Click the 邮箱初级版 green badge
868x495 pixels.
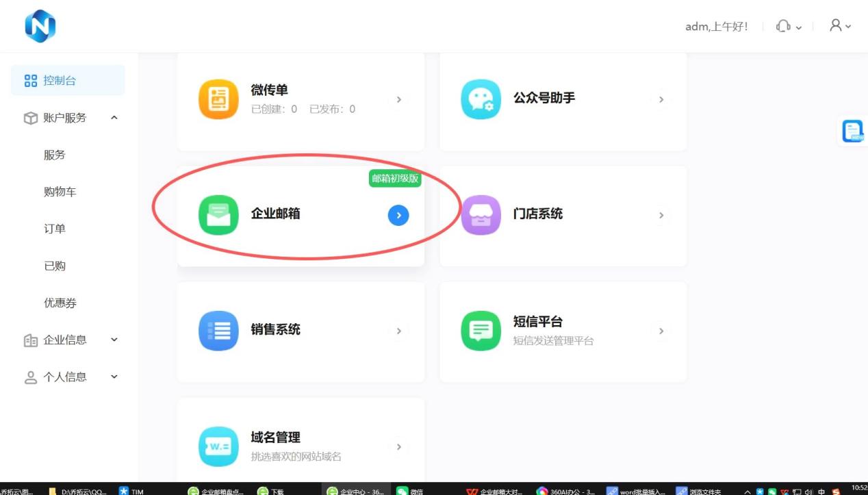point(395,179)
